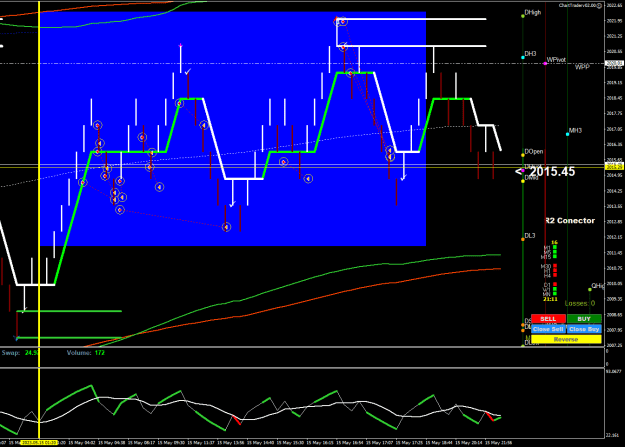Click the yellow highlighted current price tag

(x=614, y=167)
